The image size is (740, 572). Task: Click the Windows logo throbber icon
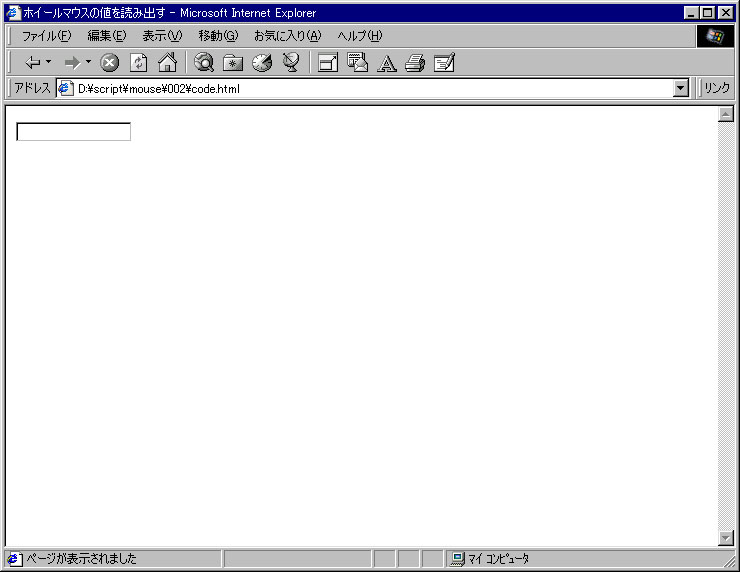click(715, 36)
